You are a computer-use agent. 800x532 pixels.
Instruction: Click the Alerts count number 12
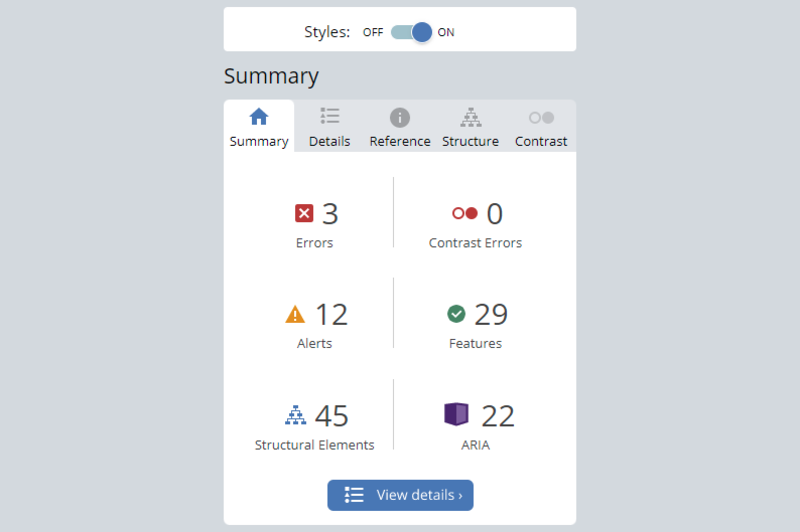tap(331, 314)
